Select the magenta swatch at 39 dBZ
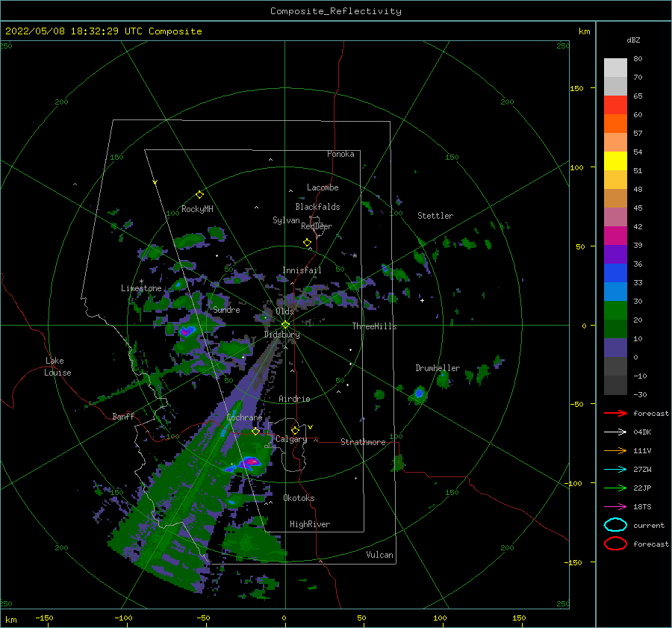The height and width of the screenshot is (628, 672). pyautogui.click(x=615, y=235)
